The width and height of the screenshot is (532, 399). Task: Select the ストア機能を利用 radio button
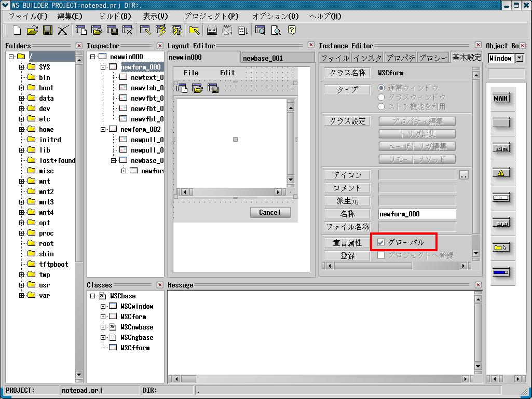[x=381, y=106]
